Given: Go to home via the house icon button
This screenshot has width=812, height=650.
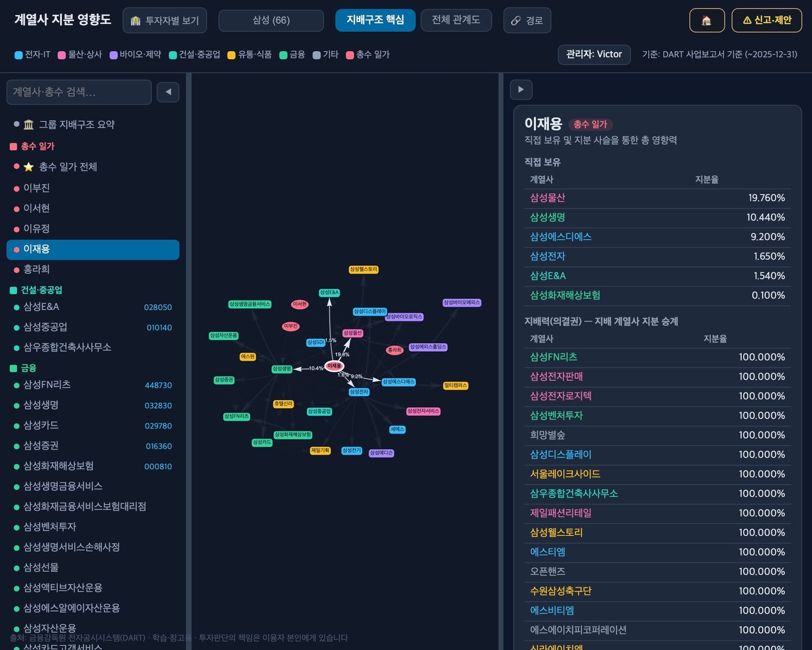Looking at the screenshot, I should tap(706, 20).
